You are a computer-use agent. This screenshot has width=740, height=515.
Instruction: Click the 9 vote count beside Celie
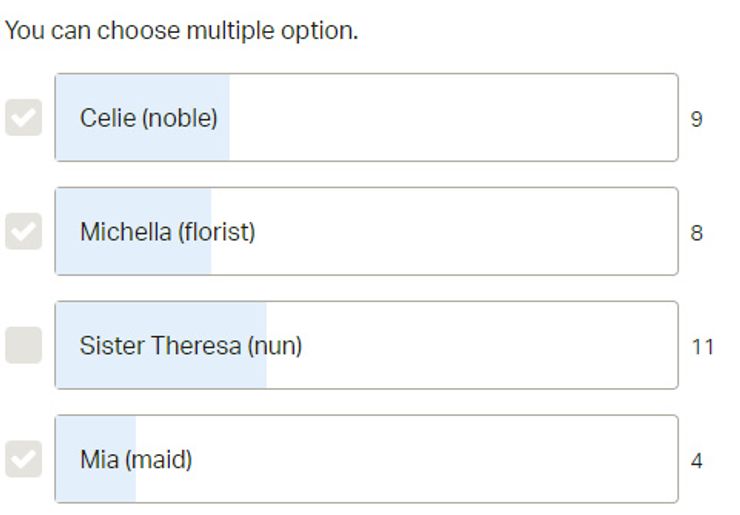(696, 119)
